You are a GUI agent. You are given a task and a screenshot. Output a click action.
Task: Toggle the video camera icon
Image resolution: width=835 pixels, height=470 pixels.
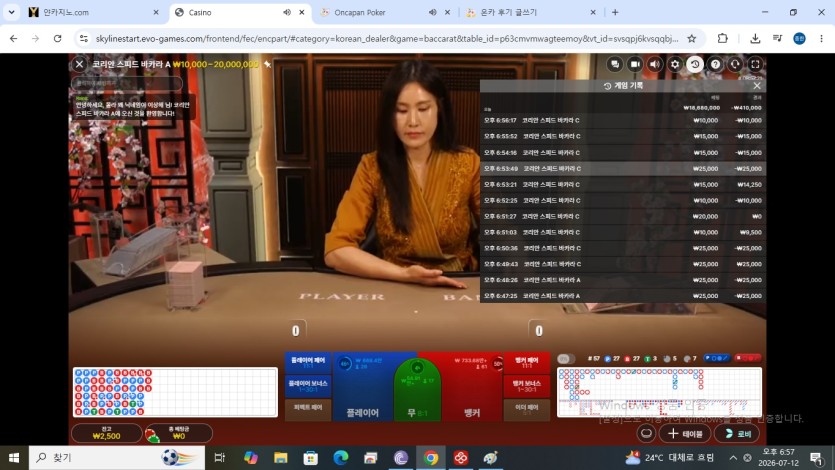635,64
